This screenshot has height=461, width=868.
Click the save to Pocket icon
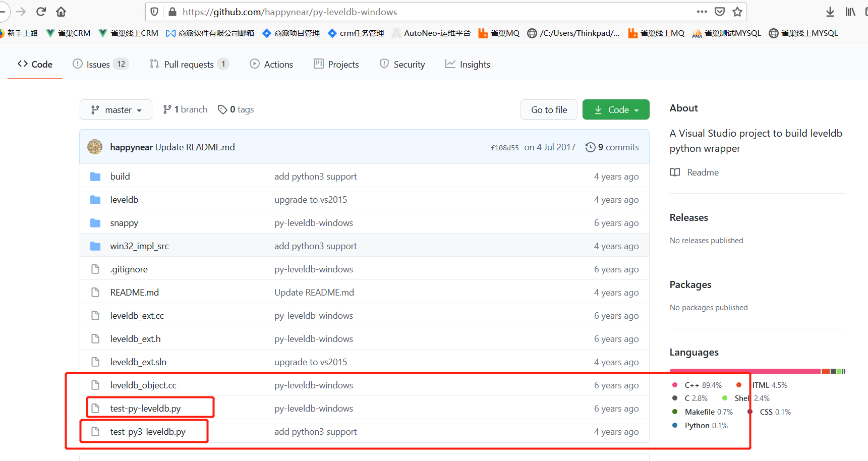tap(720, 11)
